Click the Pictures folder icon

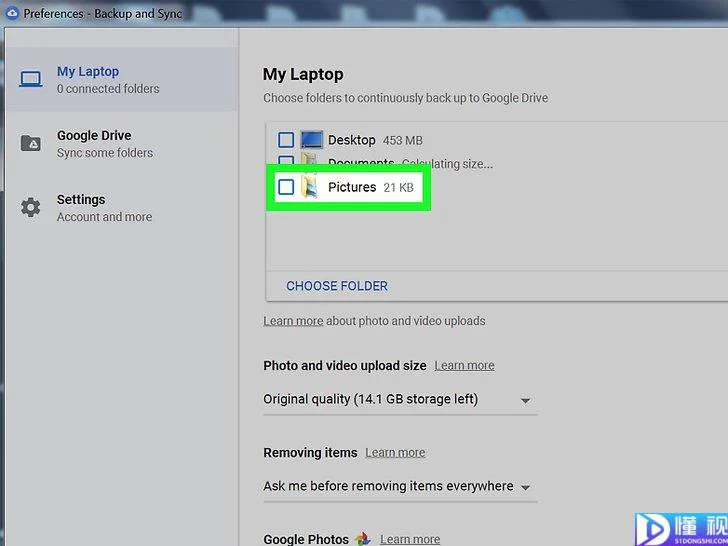(310, 186)
